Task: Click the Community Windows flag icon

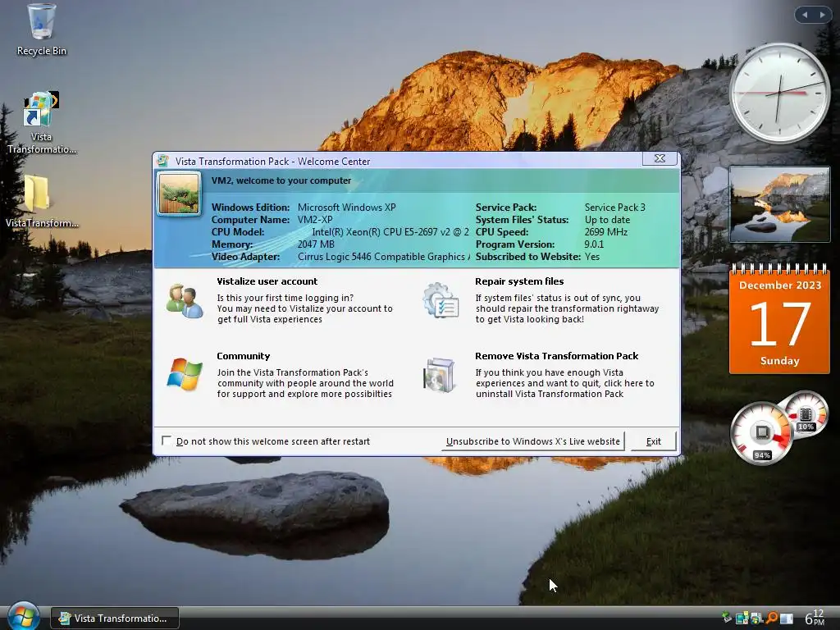Action: click(185, 374)
